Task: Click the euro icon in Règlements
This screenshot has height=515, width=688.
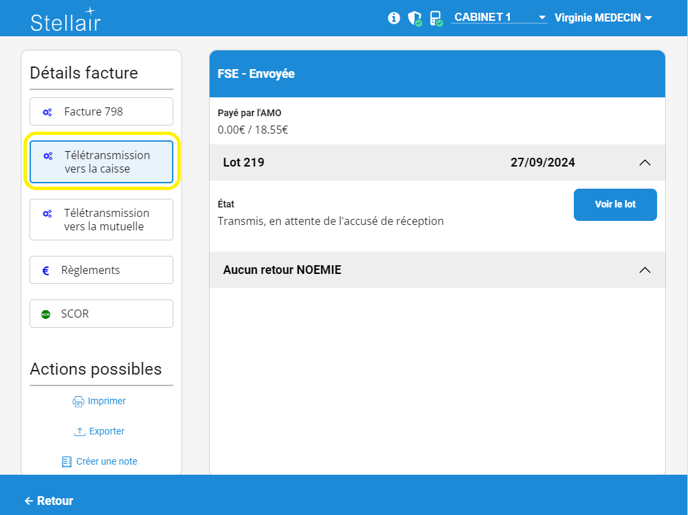Action: click(46, 270)
